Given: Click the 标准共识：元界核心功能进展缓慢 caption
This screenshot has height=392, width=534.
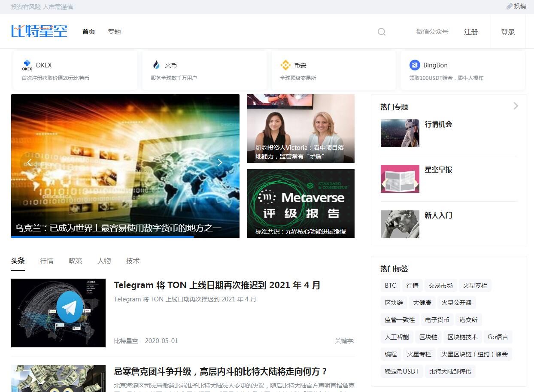Looking at the screenshot, I should pos(300,231).
